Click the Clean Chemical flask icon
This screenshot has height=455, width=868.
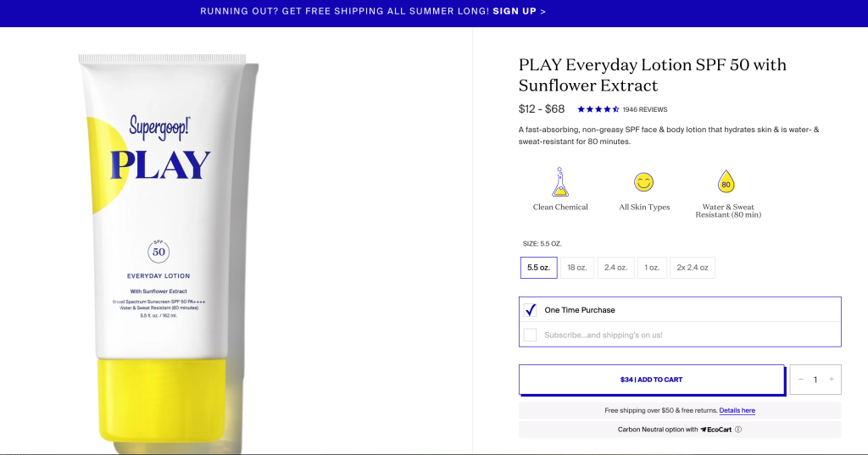click(x=559, y=182)
